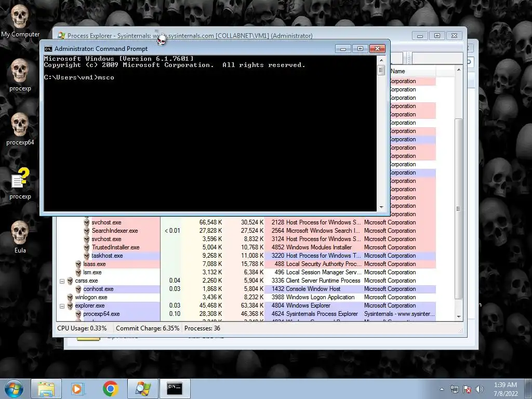
Task: Select the procexp64.exe process row
Action: (246, 314)
